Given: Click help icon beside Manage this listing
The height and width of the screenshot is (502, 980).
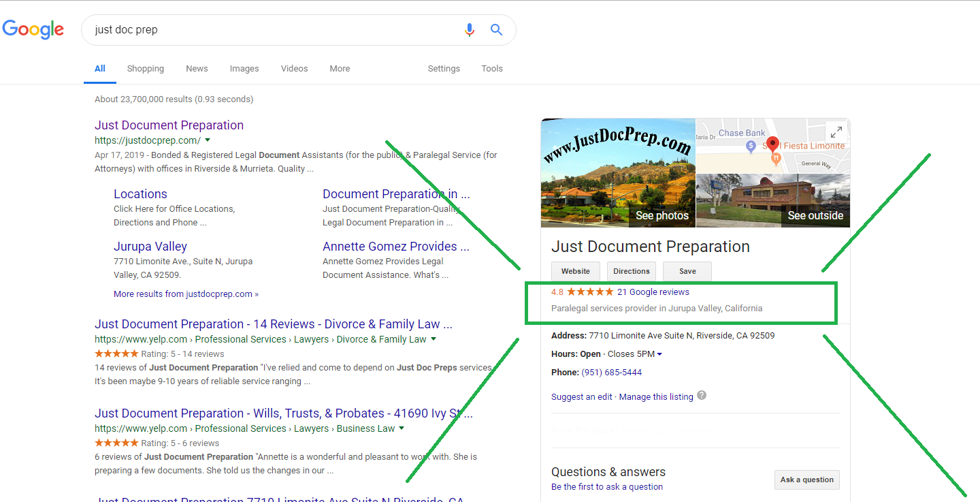Looking at the screenshot, I should tap(702, 396).
